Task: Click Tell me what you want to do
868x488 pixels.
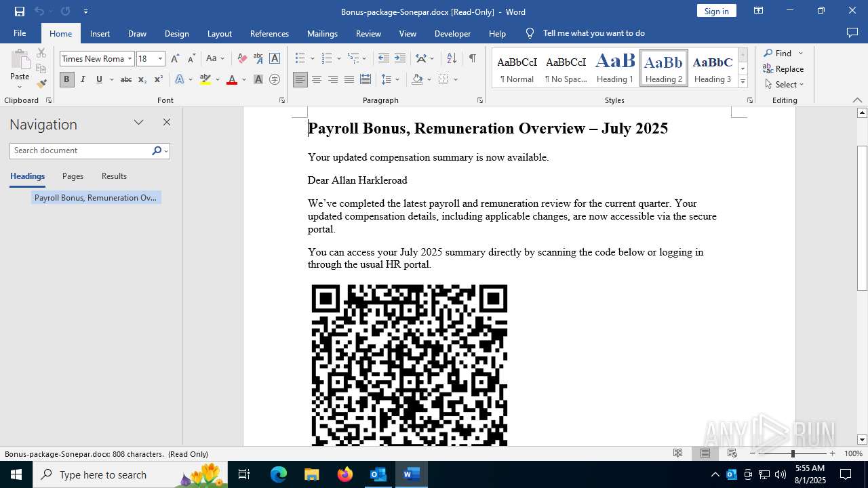Action: point(593,33)
